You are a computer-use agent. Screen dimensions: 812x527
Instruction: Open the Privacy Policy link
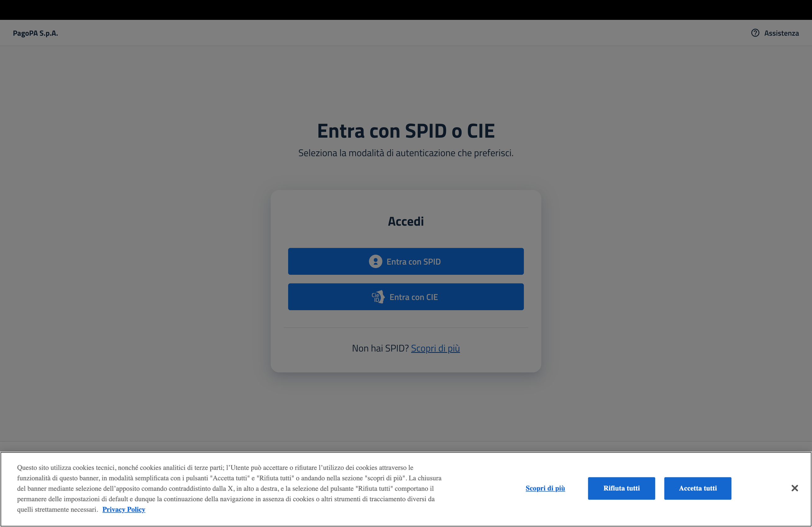point(124,509)
